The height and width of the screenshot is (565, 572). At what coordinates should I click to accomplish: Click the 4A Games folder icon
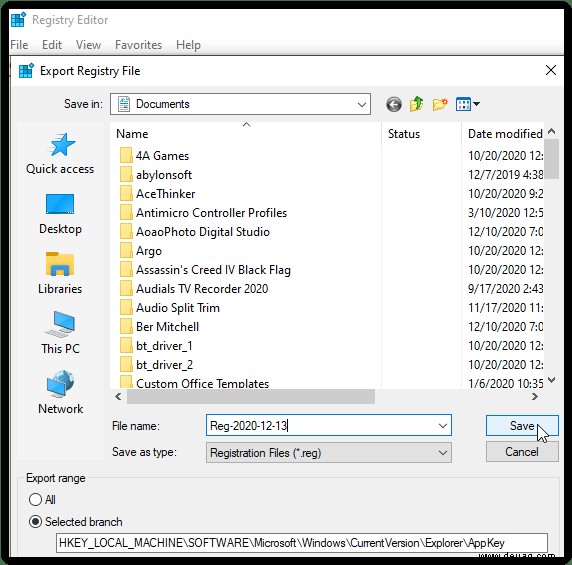click(x=126, y=156)
